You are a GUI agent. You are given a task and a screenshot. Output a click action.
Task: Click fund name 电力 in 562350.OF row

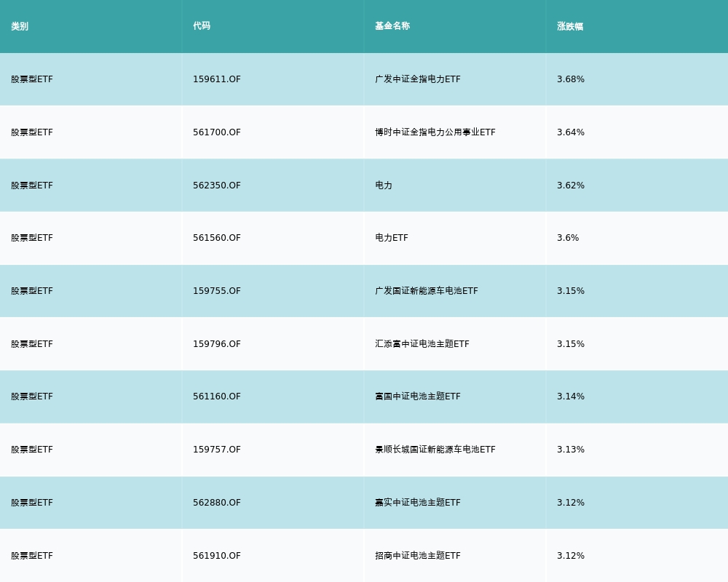point(384,186)
